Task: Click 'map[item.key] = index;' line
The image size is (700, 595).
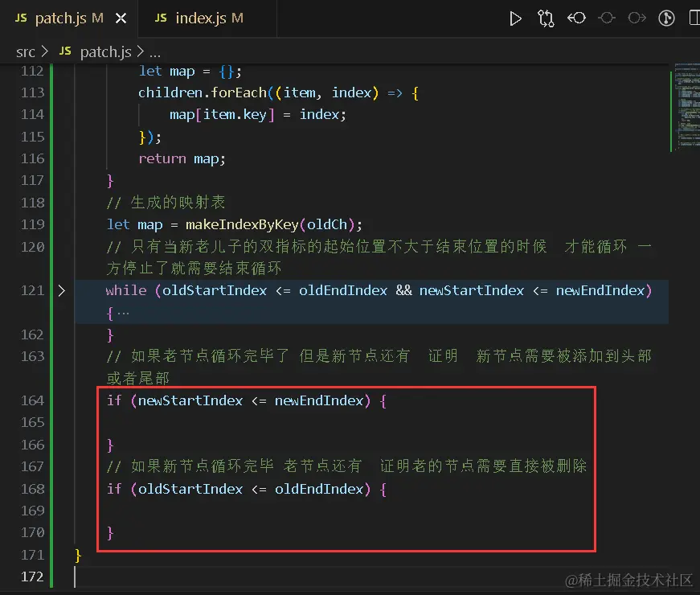Action: (x=258, y=115)
